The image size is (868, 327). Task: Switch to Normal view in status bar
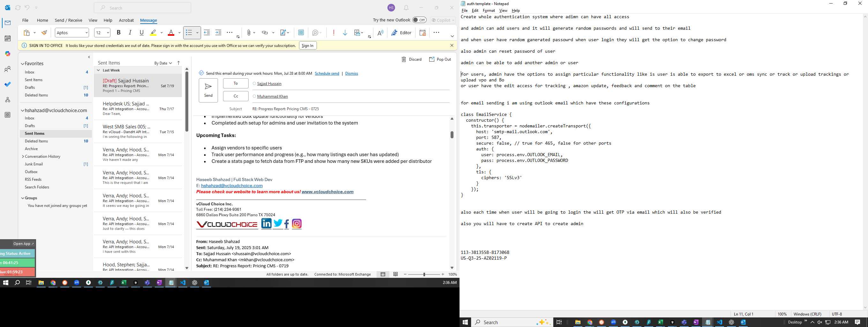coord(383,274)
